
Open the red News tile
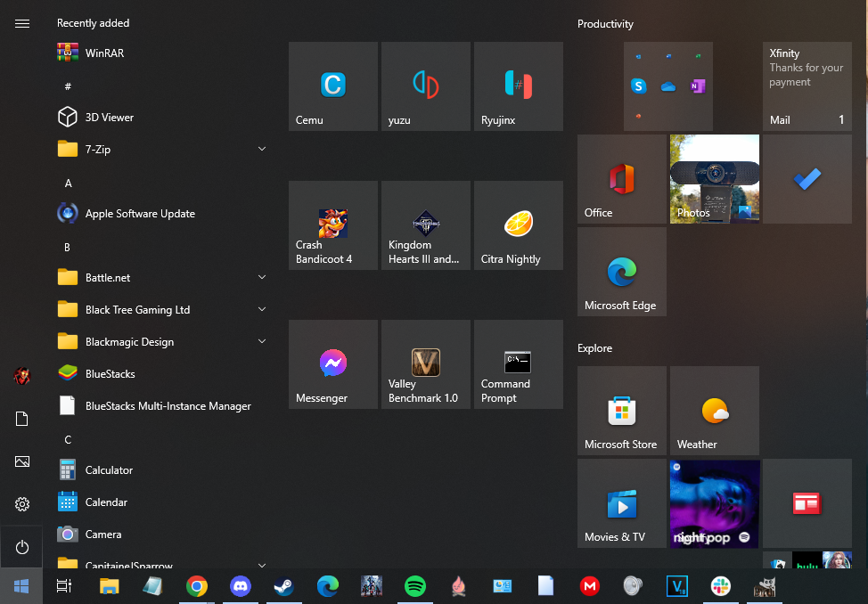[x=807, y=503]
